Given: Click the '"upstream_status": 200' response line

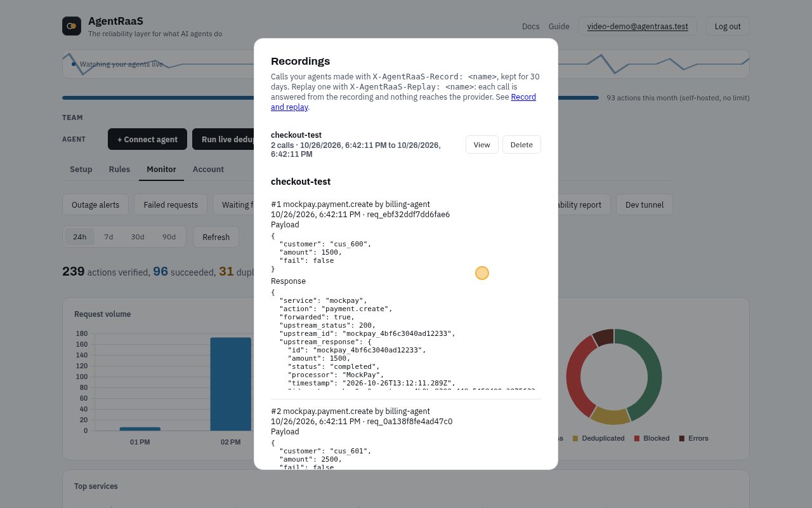Looking at the screenshot, I should pyautogui.click(x=327, y=325).
